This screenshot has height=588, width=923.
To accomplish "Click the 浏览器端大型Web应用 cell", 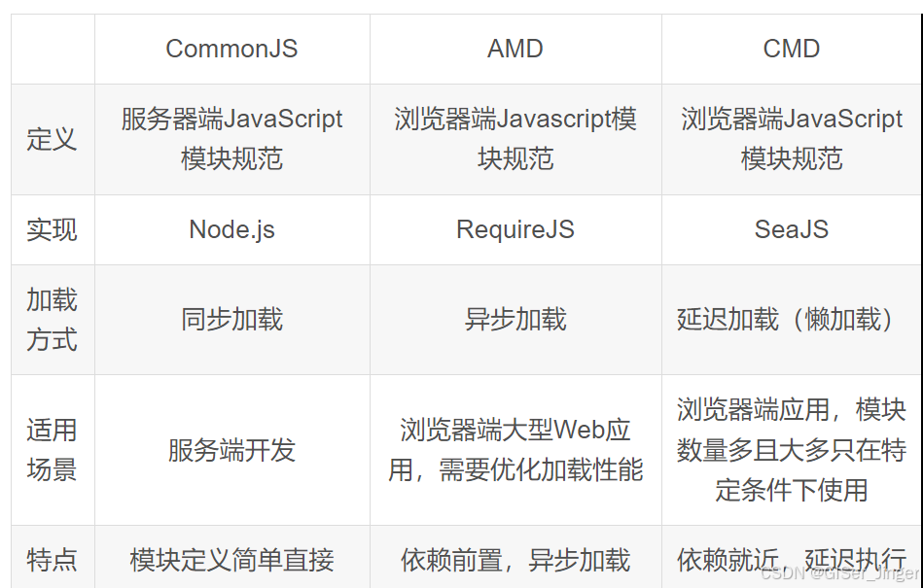I will [x=515, y=450].
